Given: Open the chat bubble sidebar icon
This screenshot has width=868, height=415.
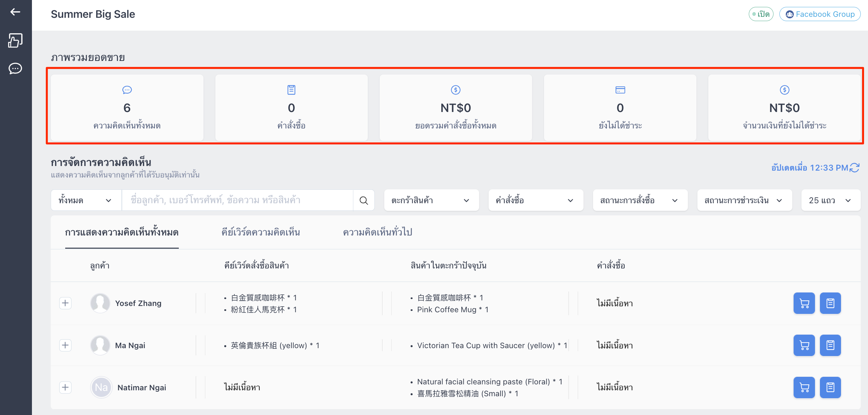Looking at the screenshot, I should click(15, 69).
